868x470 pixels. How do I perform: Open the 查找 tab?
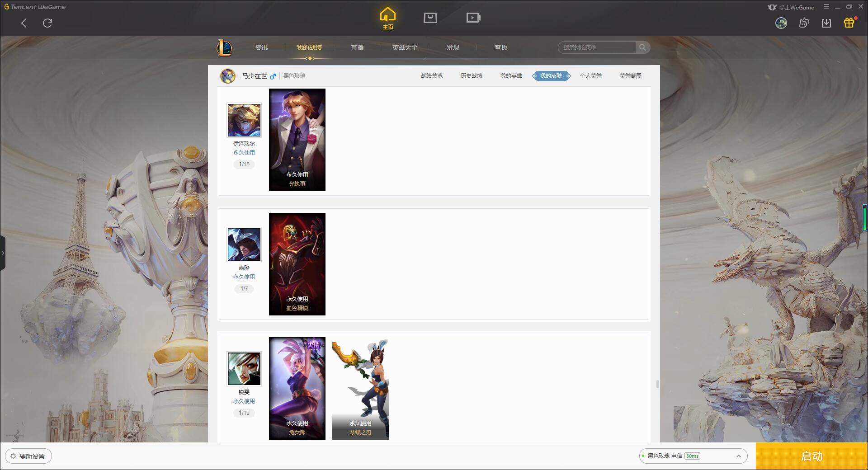[501, 47]
